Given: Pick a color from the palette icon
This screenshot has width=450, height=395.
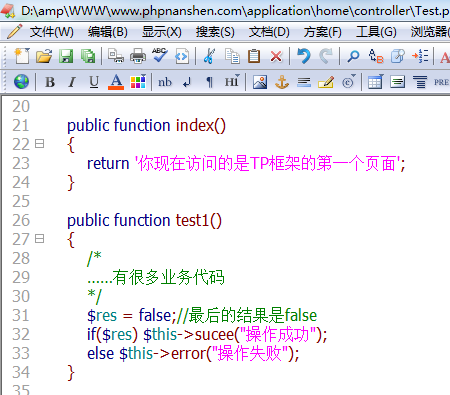Looking at the screenshot, I should [138, 82].
